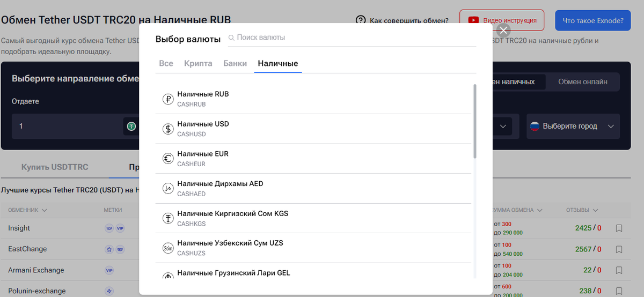Bookmark the Polunin-exchange row

pos(619,291)
